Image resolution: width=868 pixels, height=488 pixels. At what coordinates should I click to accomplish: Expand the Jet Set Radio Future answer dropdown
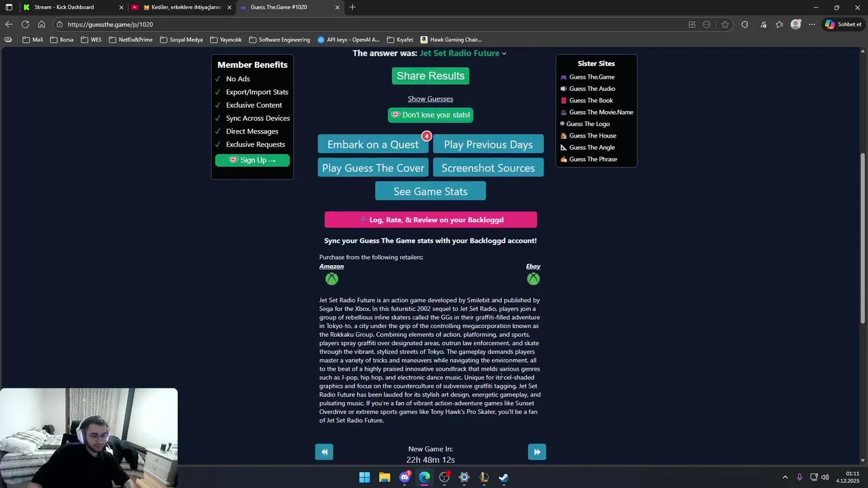504,54
